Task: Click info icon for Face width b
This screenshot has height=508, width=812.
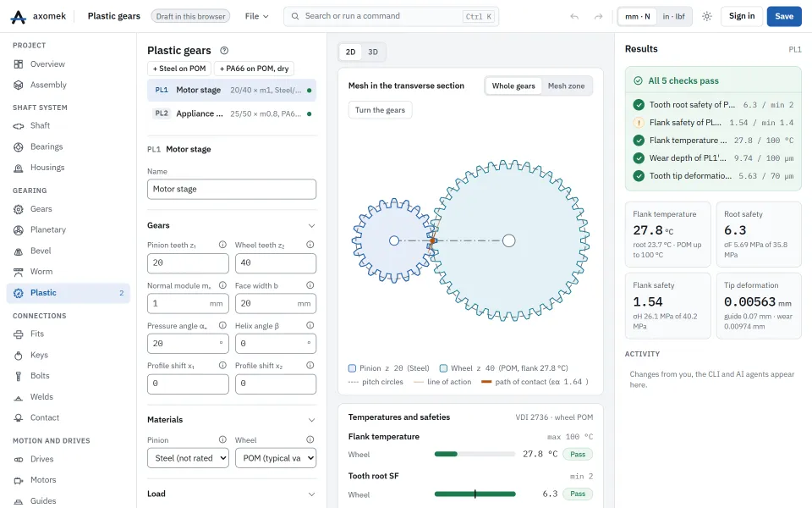Action: (x=310, y=285)
